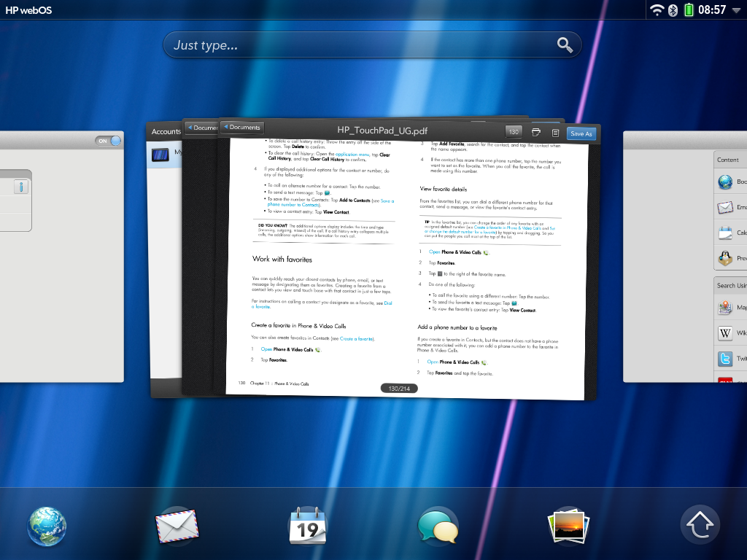Screen dimensions: 747x560
Task: Follow the application menu link in the PDF
Action: (x=352, y=155)
